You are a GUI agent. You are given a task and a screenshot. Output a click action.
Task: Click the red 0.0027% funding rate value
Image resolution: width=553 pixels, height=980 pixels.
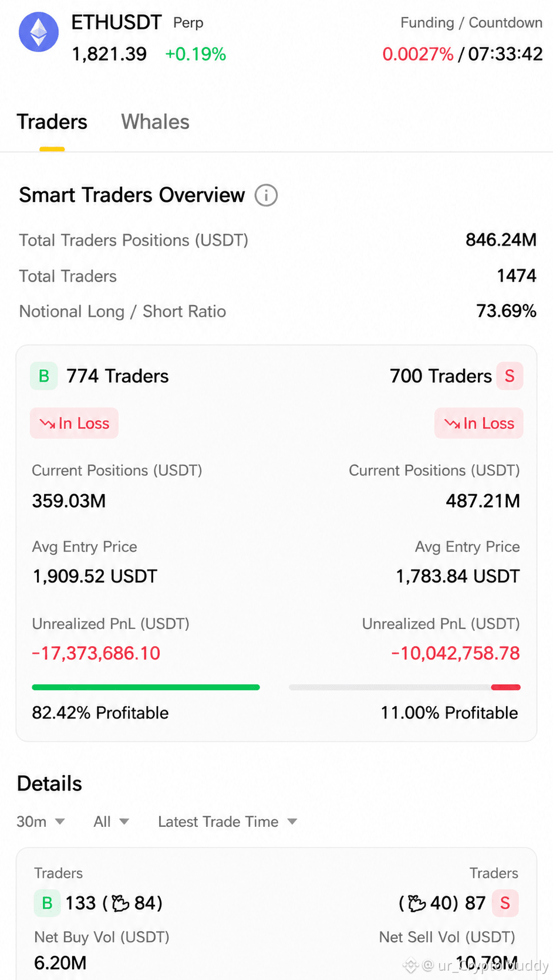click(418, 54)
